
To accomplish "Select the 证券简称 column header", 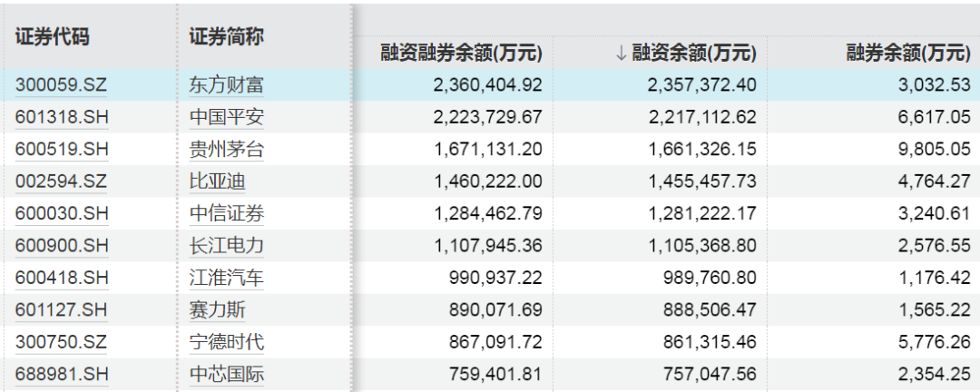I will coord(227,37).
